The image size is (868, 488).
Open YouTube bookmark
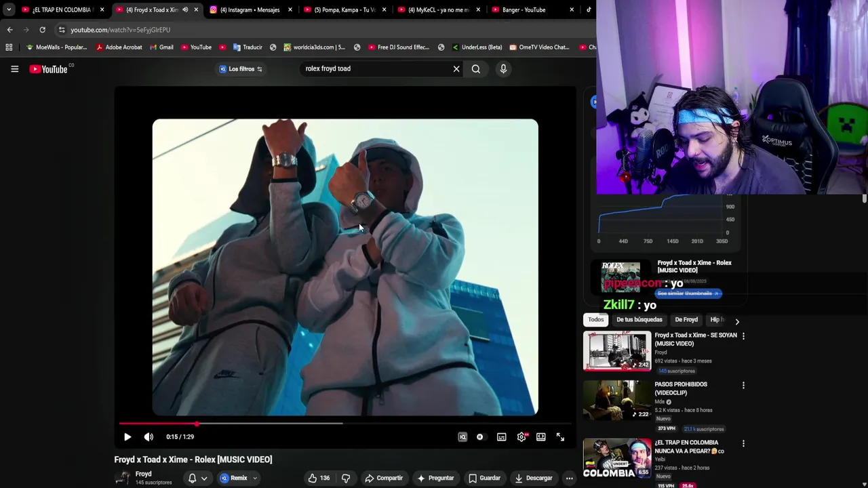196,47
